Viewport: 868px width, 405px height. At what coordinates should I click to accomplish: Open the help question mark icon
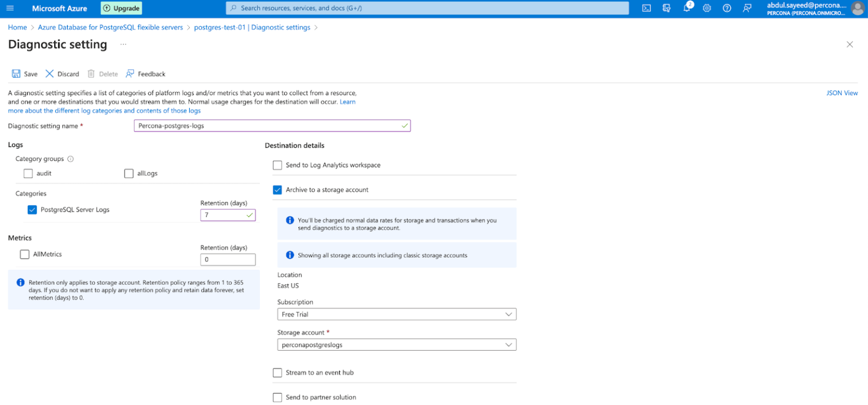(x=727, y=8)
